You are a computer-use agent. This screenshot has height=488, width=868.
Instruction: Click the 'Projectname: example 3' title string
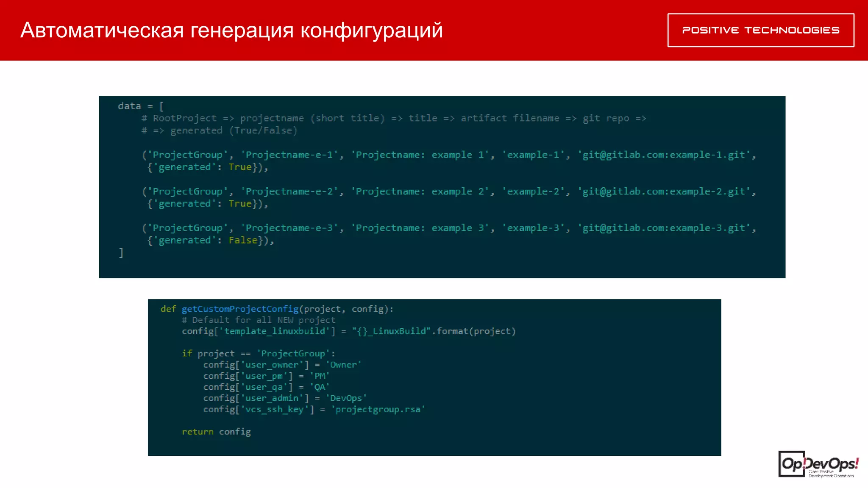pyautogui.click(x=420, y=228)
